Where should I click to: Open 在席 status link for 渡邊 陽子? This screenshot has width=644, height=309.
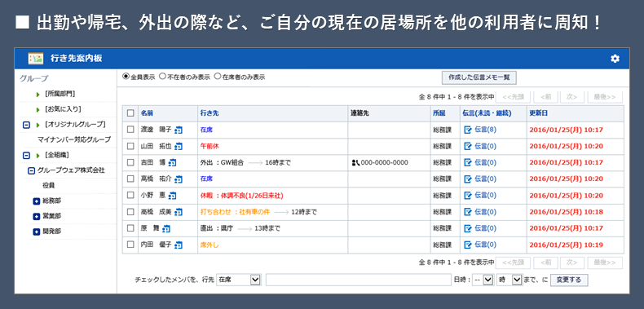pos(206,130)
